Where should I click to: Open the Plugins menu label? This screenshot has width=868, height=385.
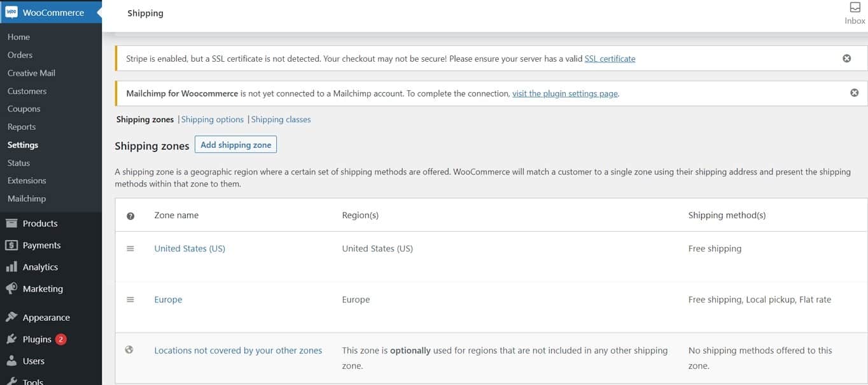click(37, 339)
